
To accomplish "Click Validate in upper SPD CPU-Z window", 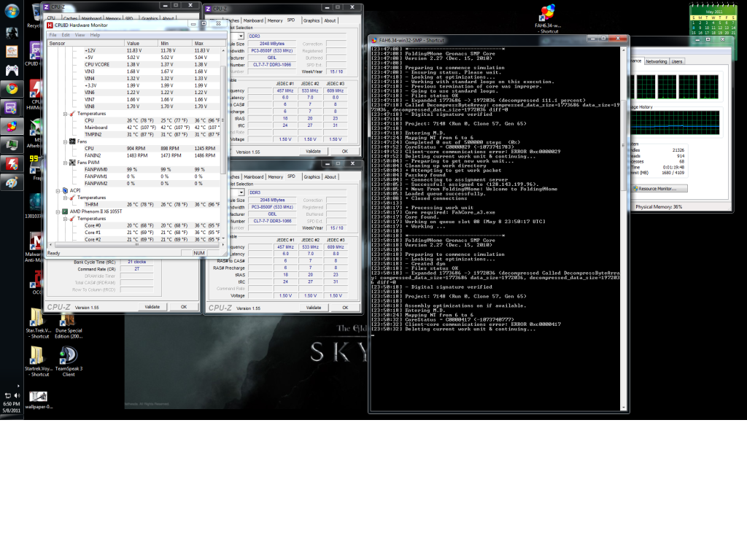I will coord(313,152).
